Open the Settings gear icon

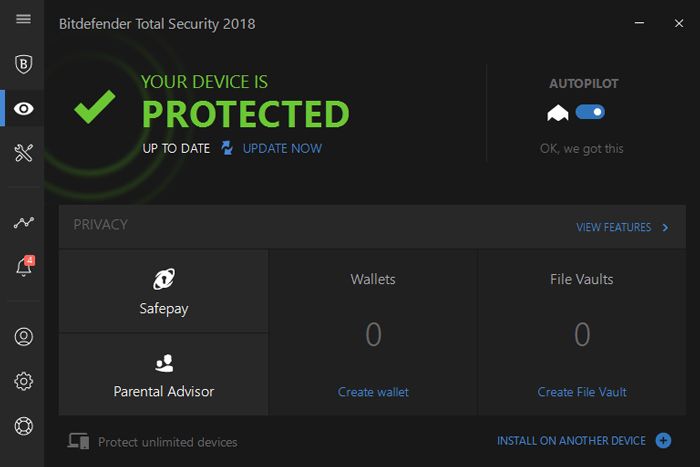pos(23,381)
